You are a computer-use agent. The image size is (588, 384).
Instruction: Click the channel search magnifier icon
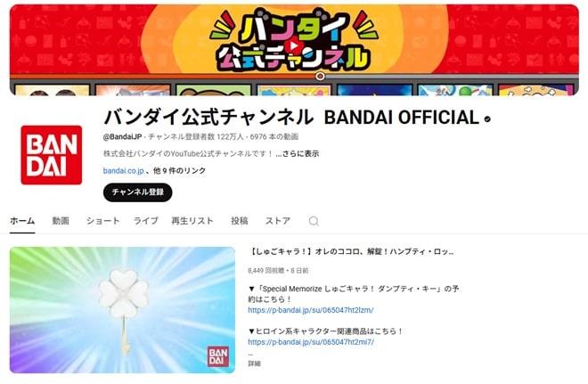pos(314,221)
